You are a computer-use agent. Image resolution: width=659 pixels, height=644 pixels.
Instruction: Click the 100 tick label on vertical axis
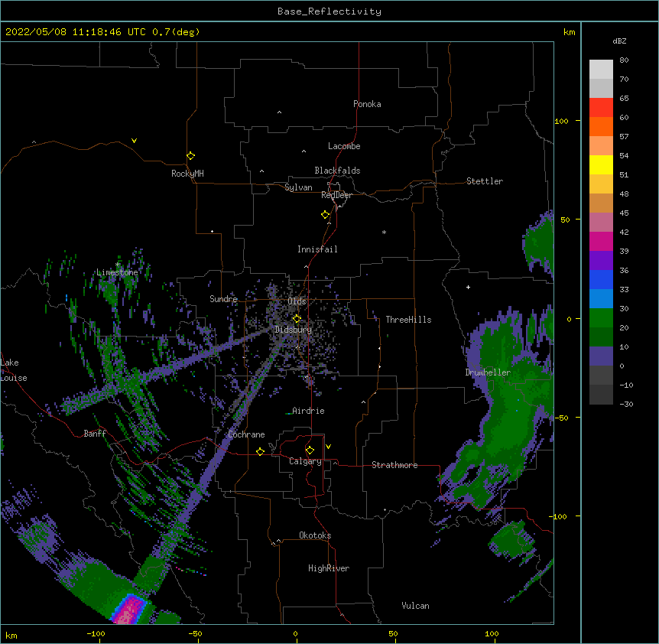pyautogui.click(x=561, y=122)
